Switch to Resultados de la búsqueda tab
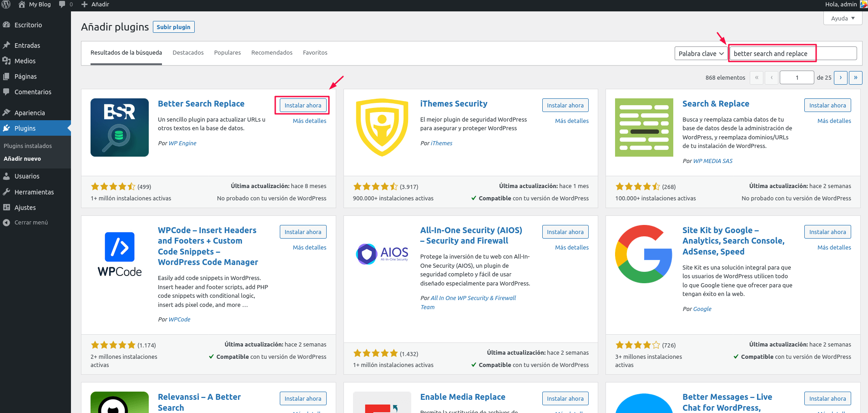The height and width of the screenshot is (413, 868). pos(126,52)
